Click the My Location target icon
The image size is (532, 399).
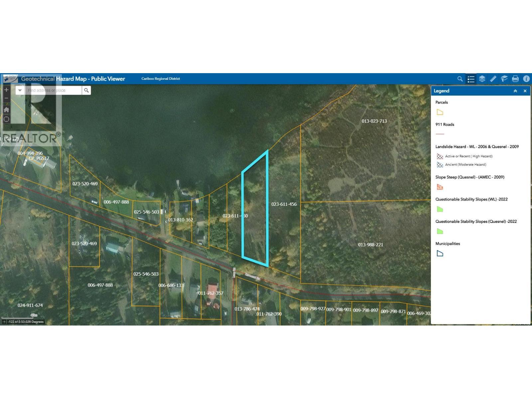tap(6, 119)
